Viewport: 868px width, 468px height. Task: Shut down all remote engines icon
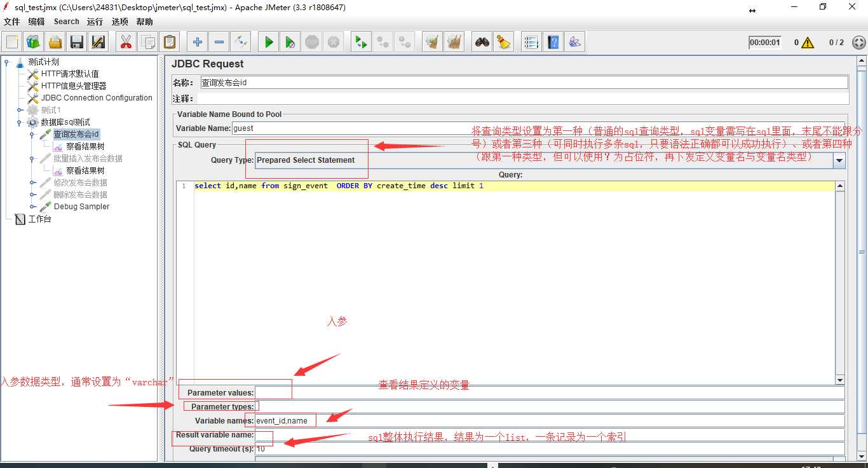point(405,43)
